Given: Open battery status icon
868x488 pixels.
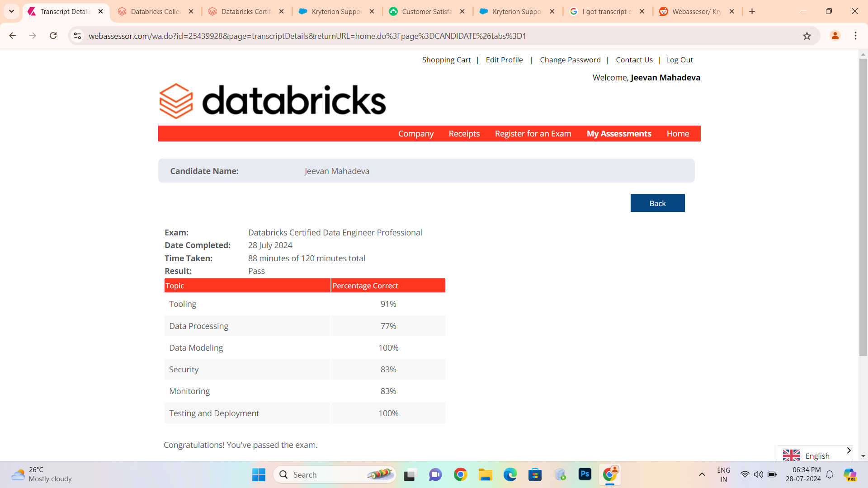Looking at the screenshot, I should 772,474.
